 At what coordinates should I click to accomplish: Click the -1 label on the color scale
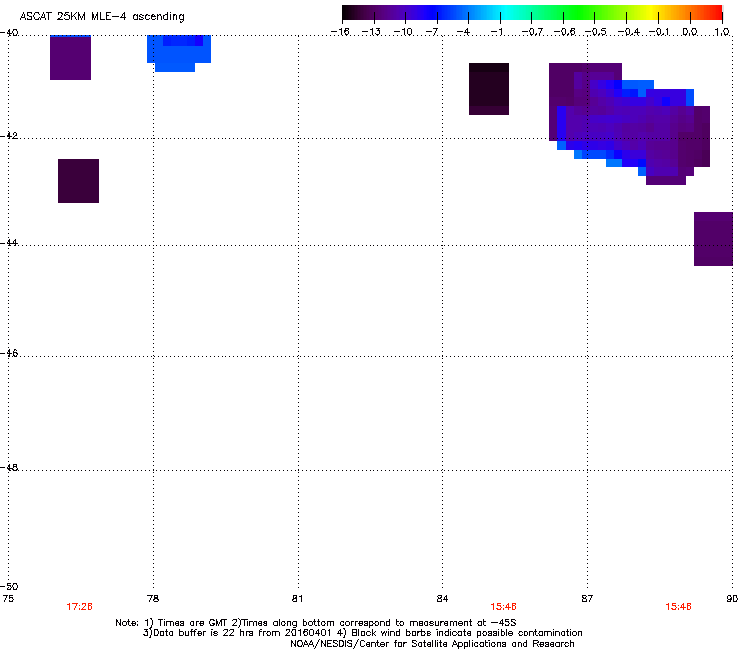point(496,32)
